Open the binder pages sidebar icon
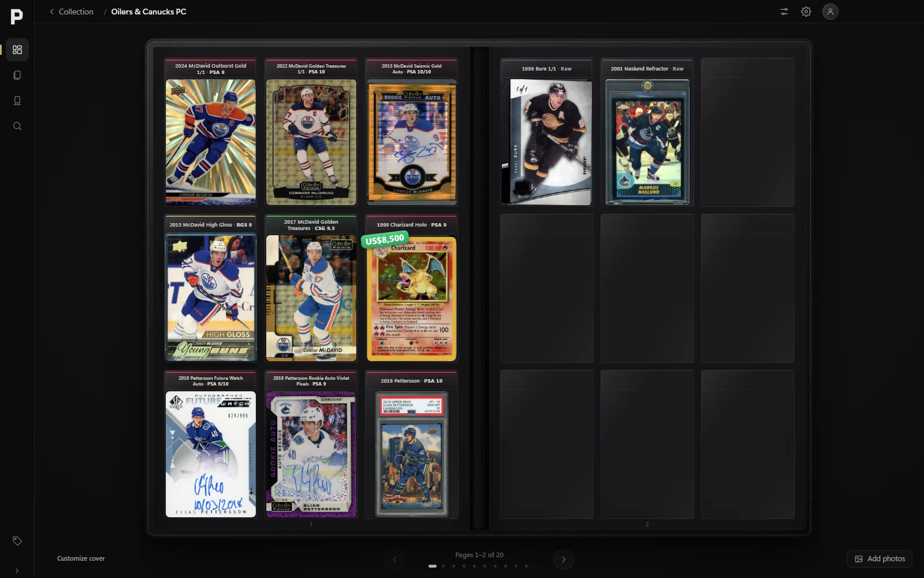924x578 pixels. [x=17, y=75]
